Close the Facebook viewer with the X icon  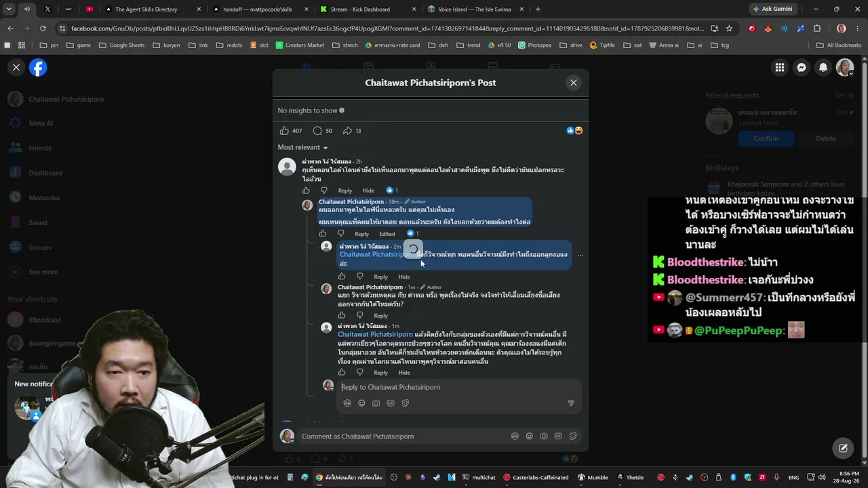pyautogui.click(x=16, y=67)
